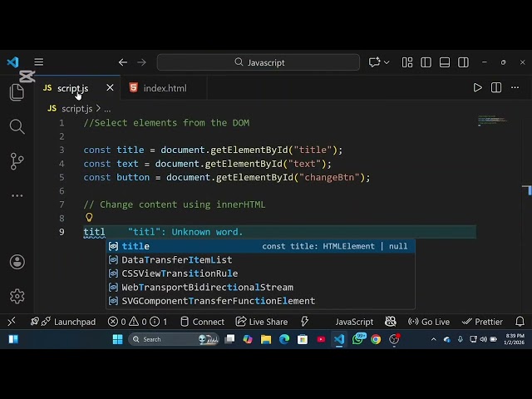This screenshot has height=399, width=532.
Task: Click line 1 comment text
Action: pyautogui.click(x=166, y=123)
